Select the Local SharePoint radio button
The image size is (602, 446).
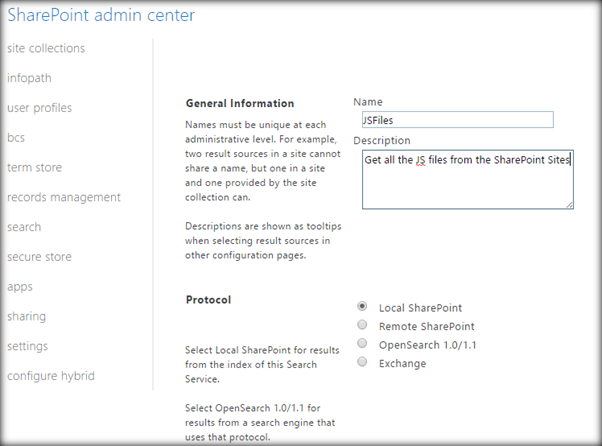tap(362, 307)
